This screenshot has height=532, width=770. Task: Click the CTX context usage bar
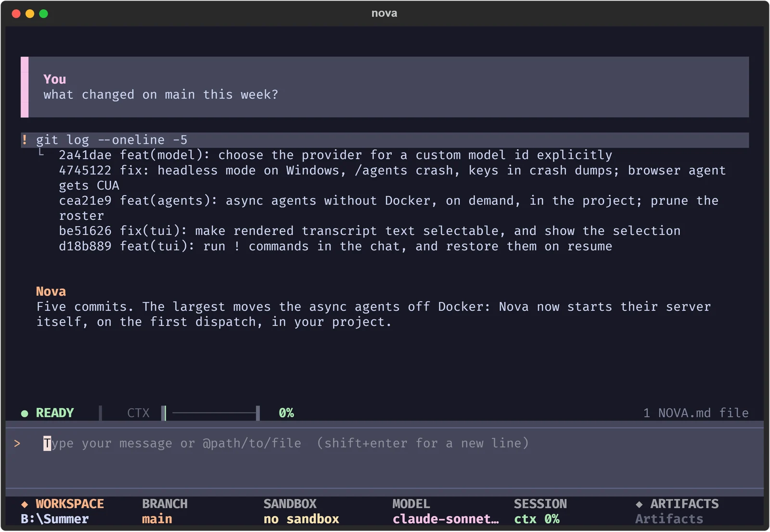tap(211, 413)
